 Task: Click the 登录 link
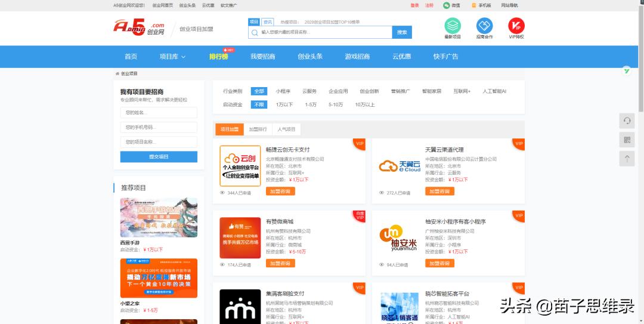(414, 5)
